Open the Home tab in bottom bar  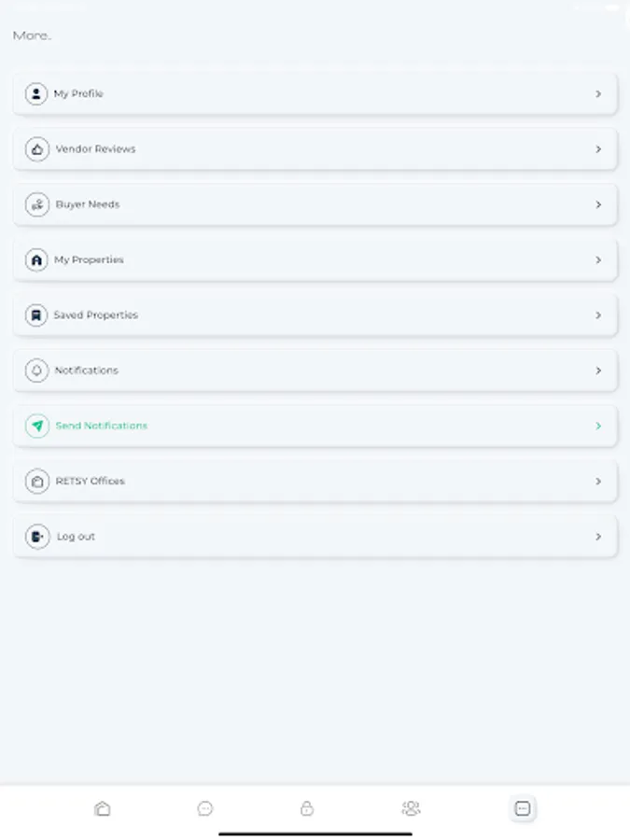[x=103, y=809]
